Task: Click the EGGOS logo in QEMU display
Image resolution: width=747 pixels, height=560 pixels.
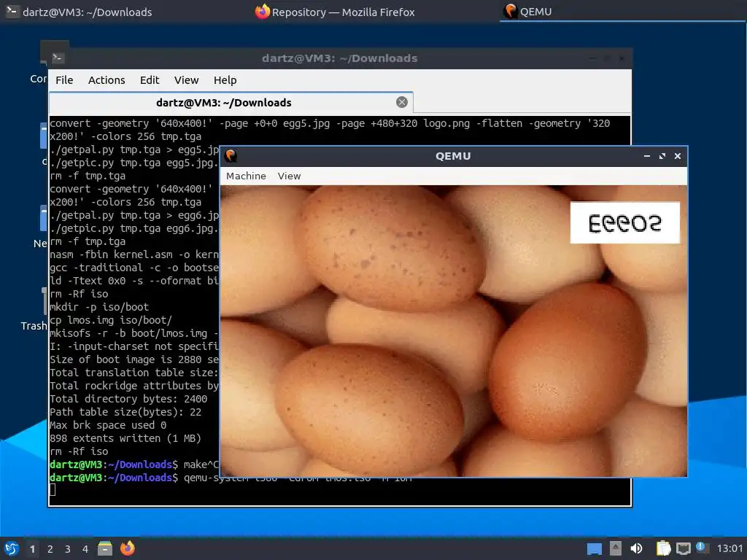Action: [624, 223]
